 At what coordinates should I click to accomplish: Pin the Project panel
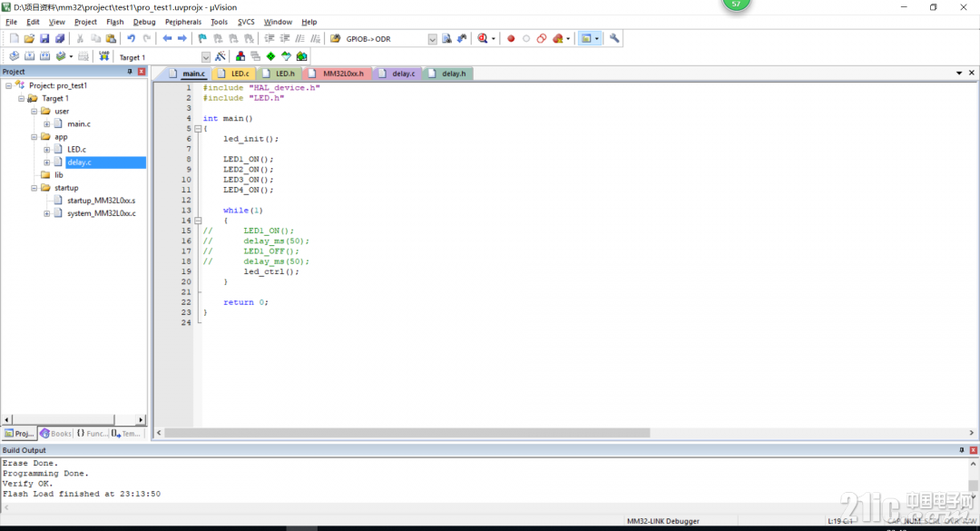coord(130,72)
